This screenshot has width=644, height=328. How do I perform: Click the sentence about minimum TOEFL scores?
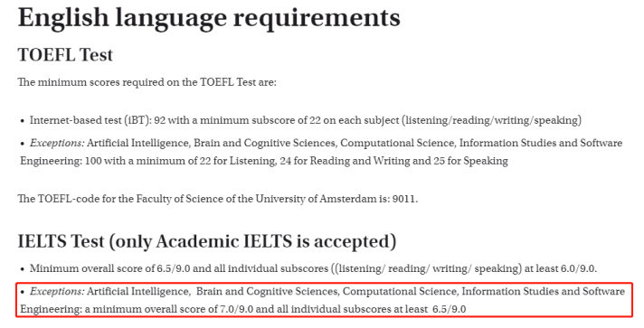pos(147,82)
